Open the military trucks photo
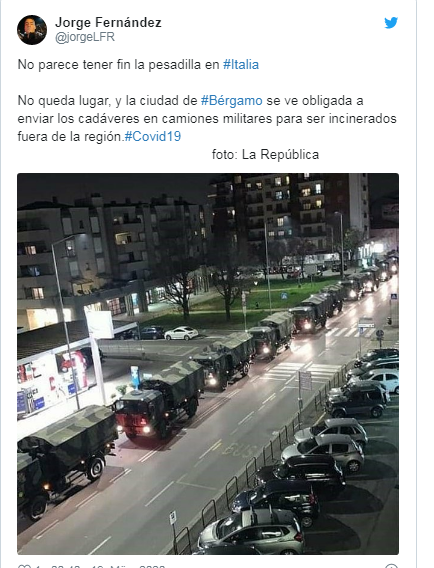 click(x=208, y=364)
